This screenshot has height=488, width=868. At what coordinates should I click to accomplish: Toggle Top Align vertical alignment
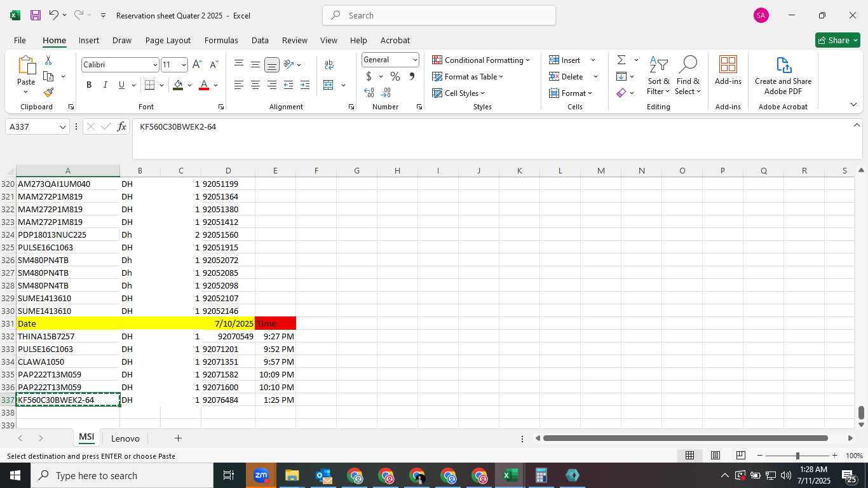pos(239,65)
